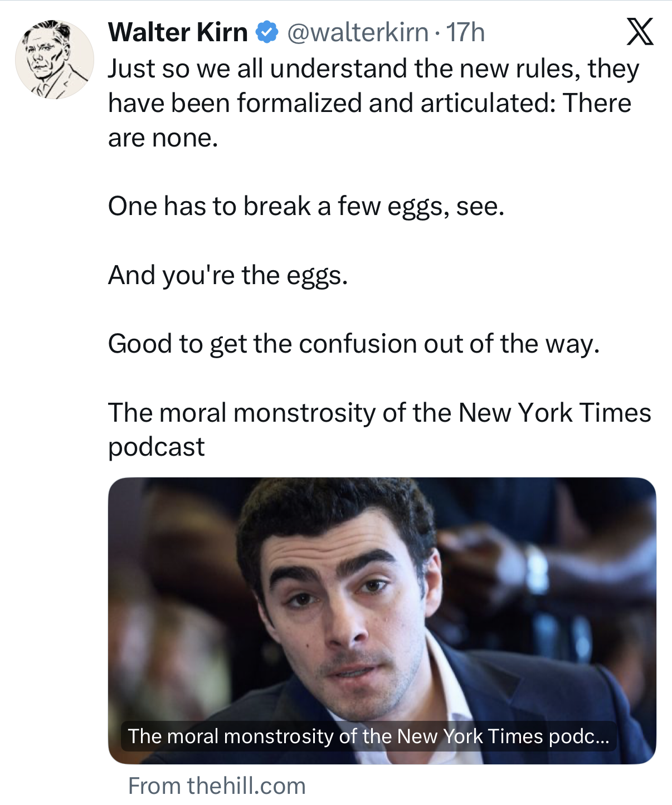Screen dimensions: 672x805
Task: Click the "are none." text line
Action: 163,138
